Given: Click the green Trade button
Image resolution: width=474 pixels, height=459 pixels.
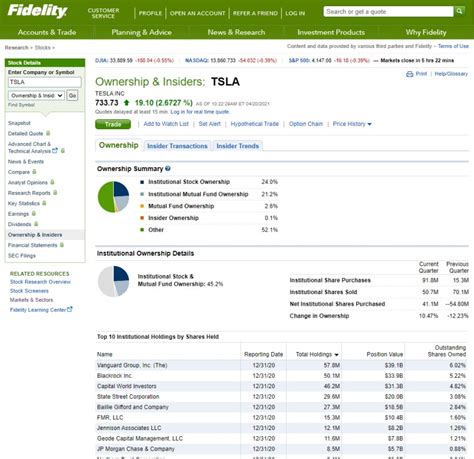Looking at the screenshot, I should (x=113, y=124).
